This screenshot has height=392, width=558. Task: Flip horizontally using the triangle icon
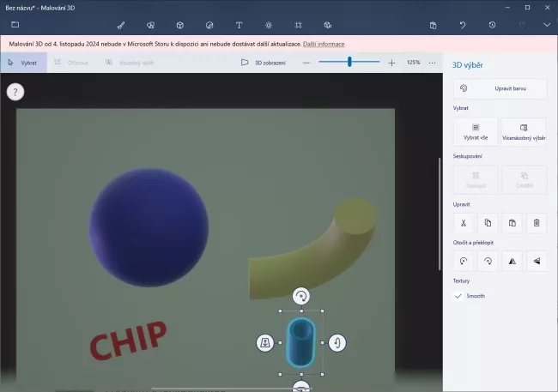click(512, 261)
